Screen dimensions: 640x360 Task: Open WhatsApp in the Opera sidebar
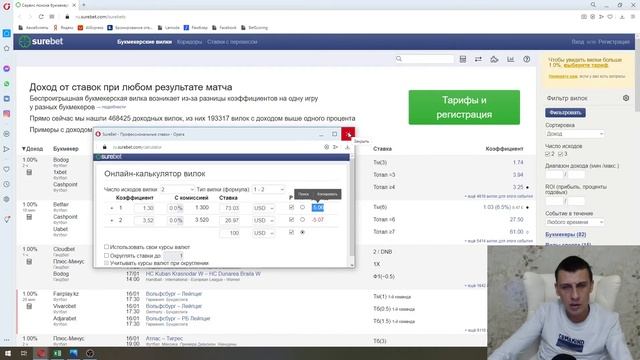tap(7, 84)
